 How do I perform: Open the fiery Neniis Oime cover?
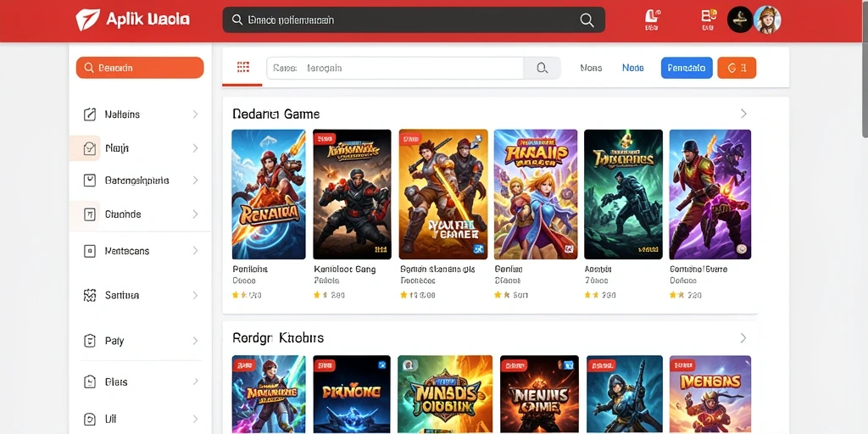pyautogui.click(x=540, y=395)
